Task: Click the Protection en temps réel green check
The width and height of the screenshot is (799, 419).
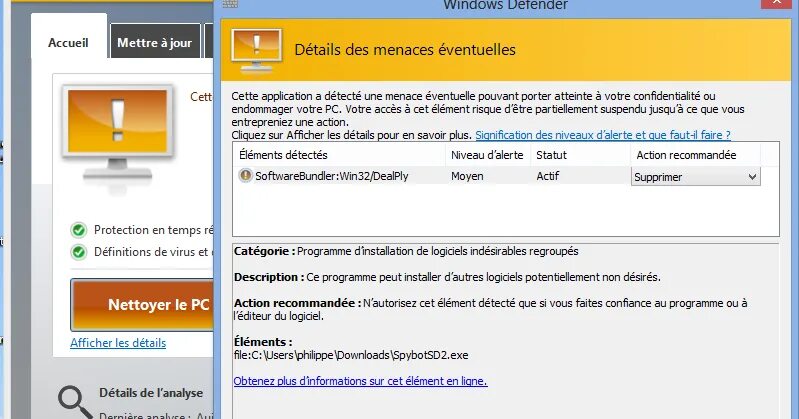Action: [x=78, y=230]
